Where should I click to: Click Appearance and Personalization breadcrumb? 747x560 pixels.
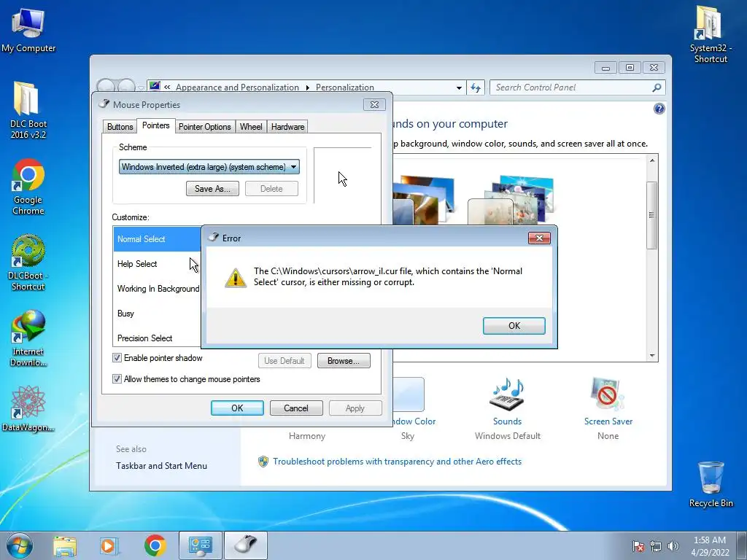[237, 87]
